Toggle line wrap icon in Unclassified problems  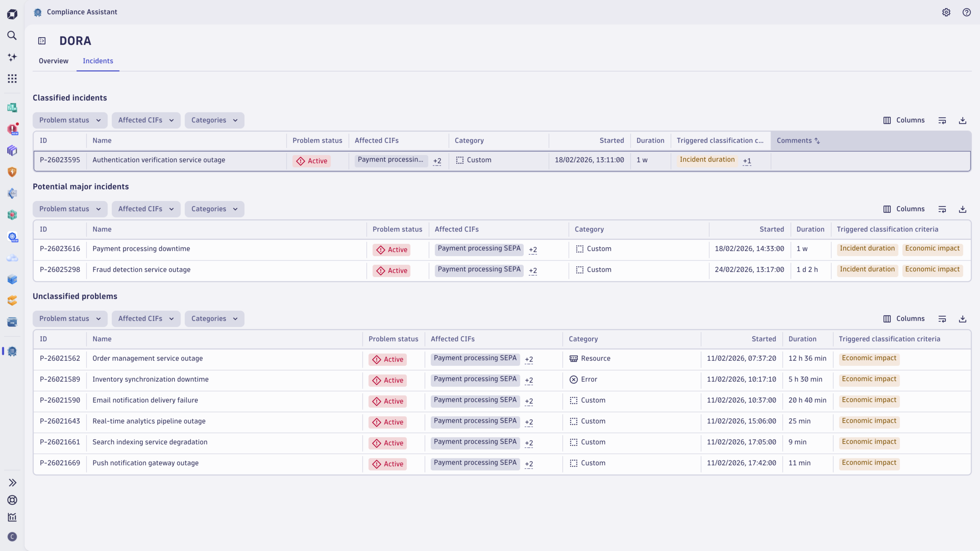click(942, 319)
